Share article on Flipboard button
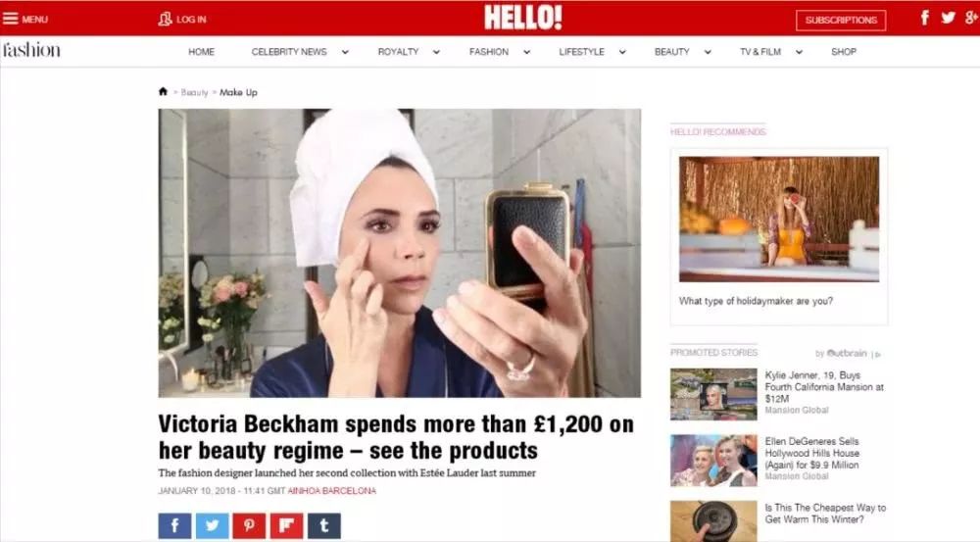Screen dimensions: 980x542 point(287,525)
